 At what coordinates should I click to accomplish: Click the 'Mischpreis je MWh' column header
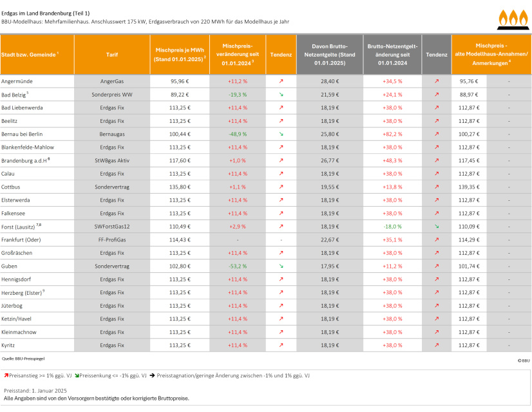point(180,55)
